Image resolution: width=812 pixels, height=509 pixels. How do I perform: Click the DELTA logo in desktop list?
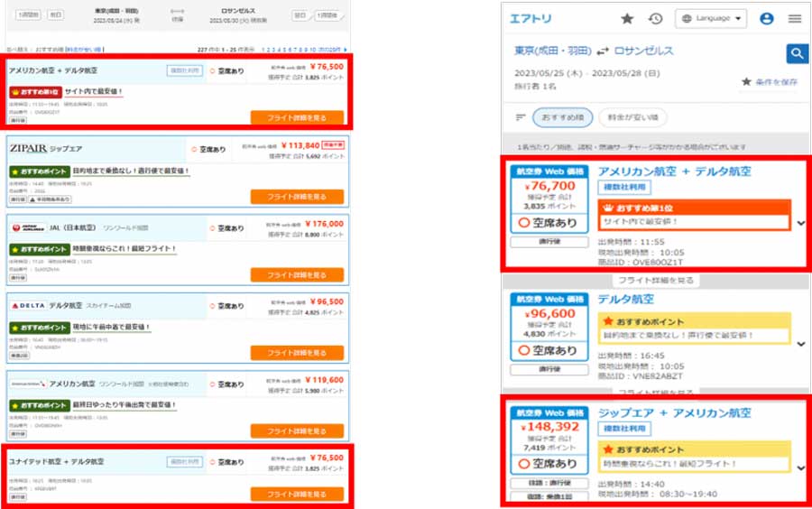click(28, 306)
